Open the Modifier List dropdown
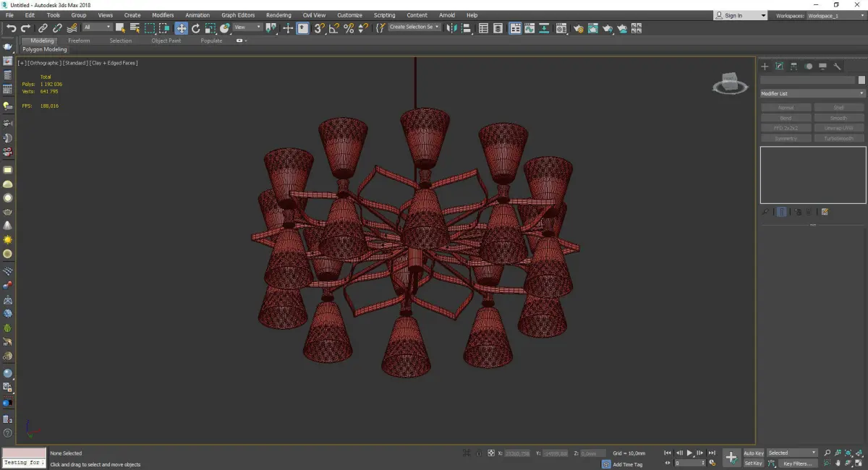 (x=812, y=93)
